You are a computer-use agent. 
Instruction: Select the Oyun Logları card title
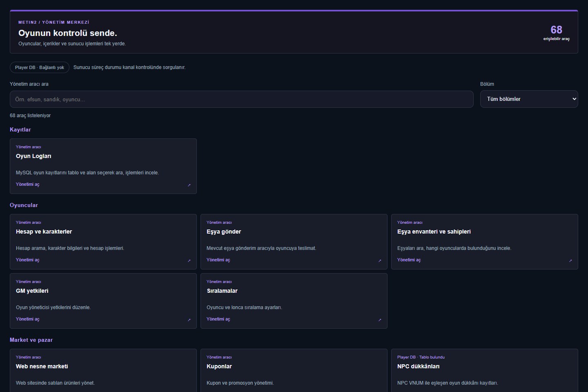point(33,156)
